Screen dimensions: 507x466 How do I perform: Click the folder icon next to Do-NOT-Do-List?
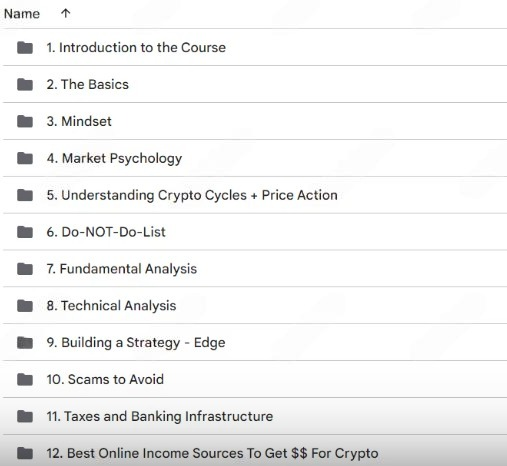tap(25, 232)
